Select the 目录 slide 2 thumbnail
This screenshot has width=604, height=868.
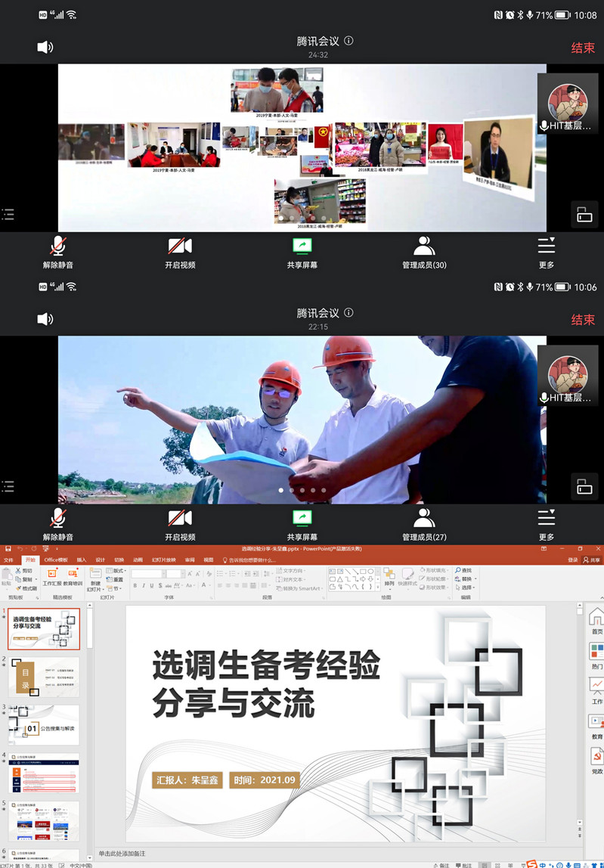[44, 676]
